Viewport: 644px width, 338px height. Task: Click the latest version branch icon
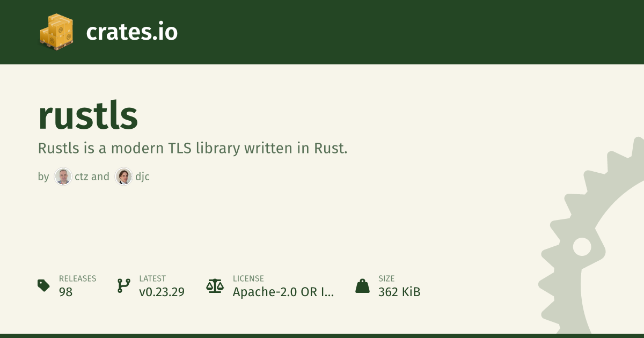coord(123,285)
